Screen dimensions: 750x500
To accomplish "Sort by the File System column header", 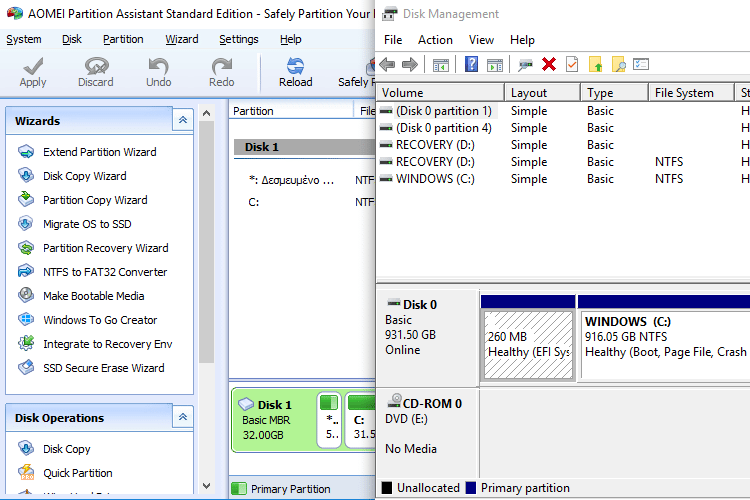I will (691, 92).
